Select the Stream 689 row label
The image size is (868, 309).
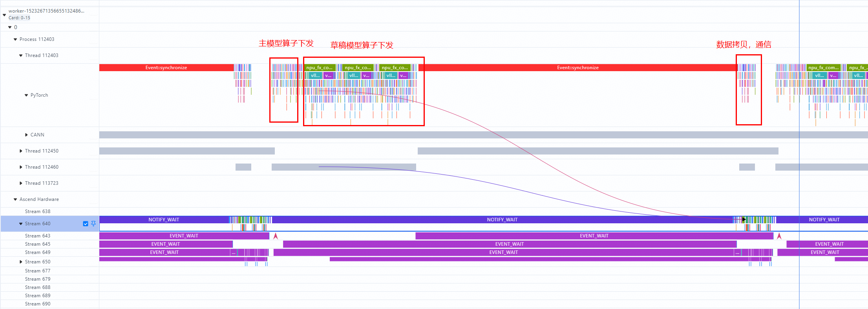(38, 296)
